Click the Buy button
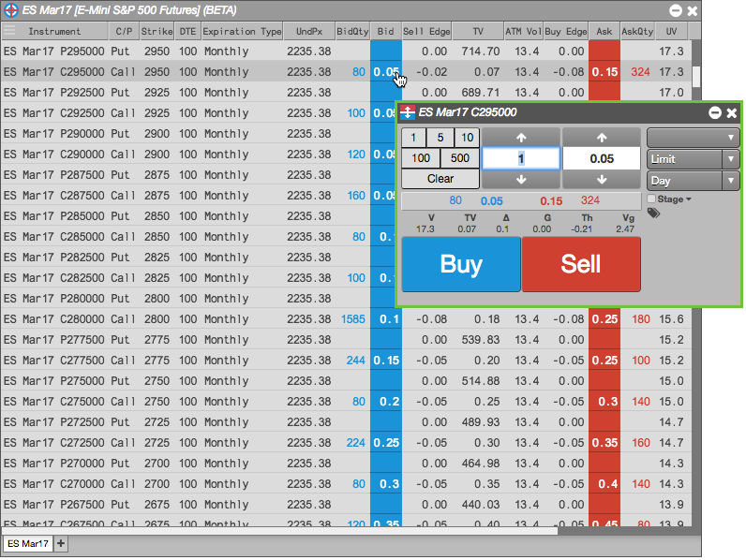Image resolution: width=746 pixels, height=560 pixels. coord(461,264)
